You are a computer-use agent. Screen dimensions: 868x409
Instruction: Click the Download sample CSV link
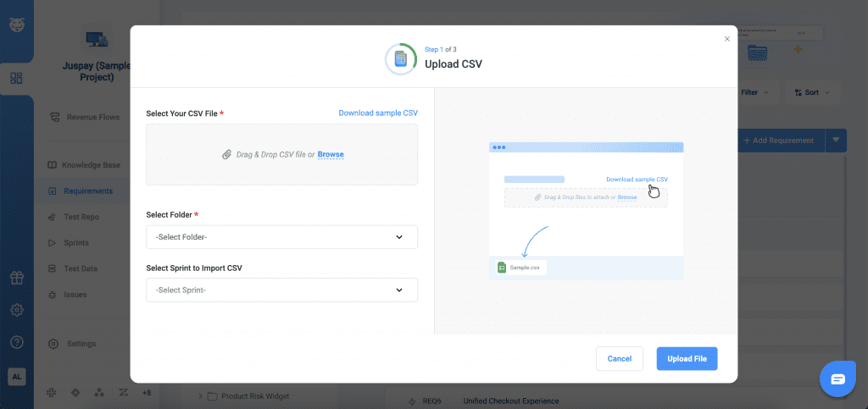click(378, 113)
